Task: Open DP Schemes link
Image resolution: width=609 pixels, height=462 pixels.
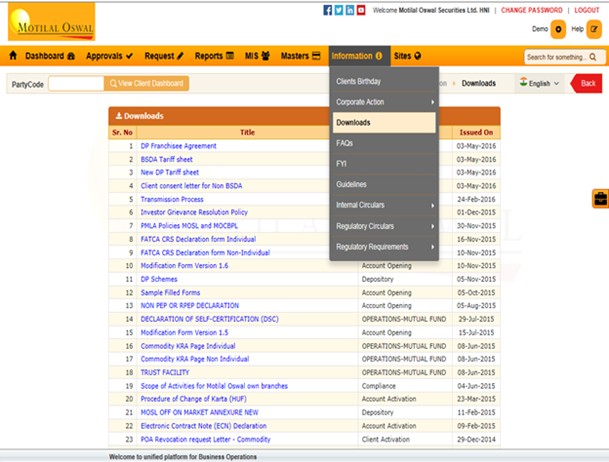Action: click(158, 279)
